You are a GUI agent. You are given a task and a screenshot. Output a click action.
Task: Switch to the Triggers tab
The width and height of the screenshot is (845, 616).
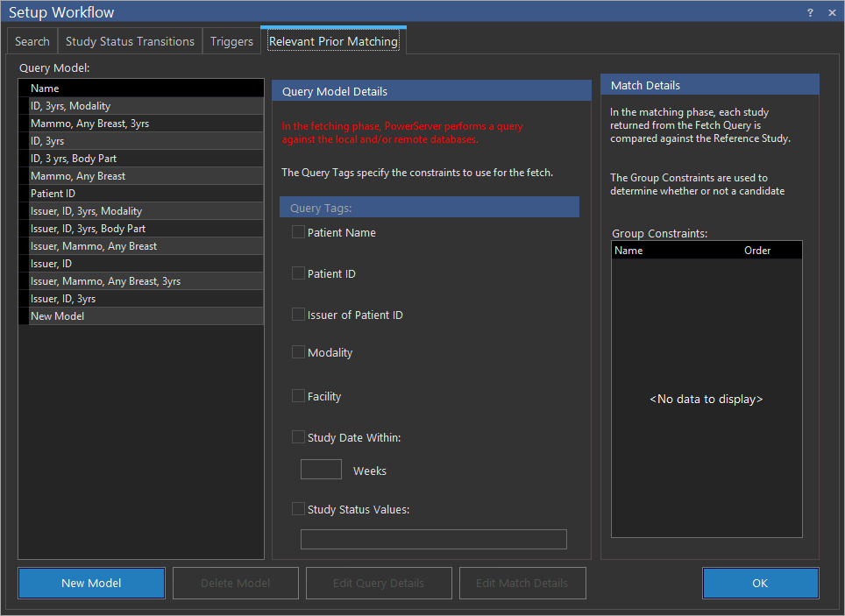click(231, 41)
